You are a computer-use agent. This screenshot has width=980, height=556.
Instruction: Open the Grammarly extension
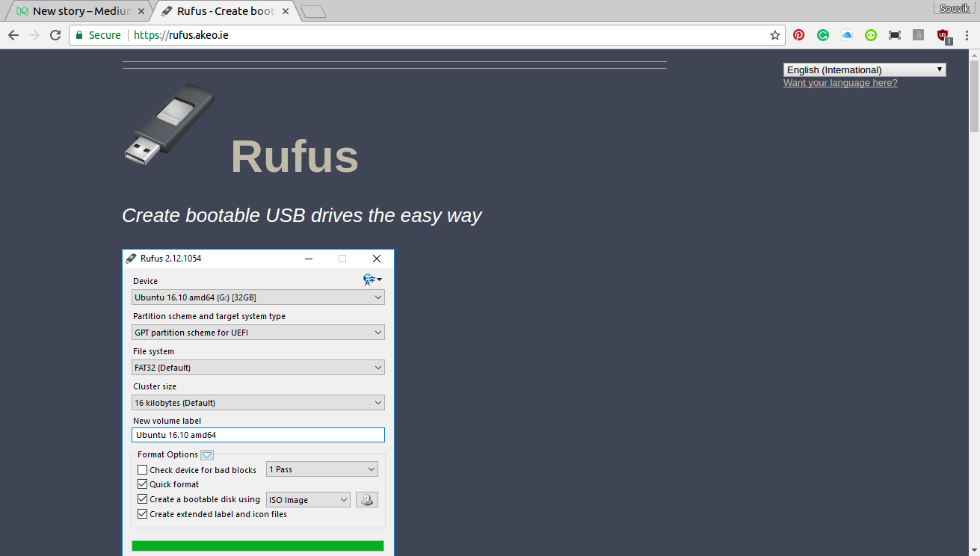pyautogui.click(x=823, y=35)
